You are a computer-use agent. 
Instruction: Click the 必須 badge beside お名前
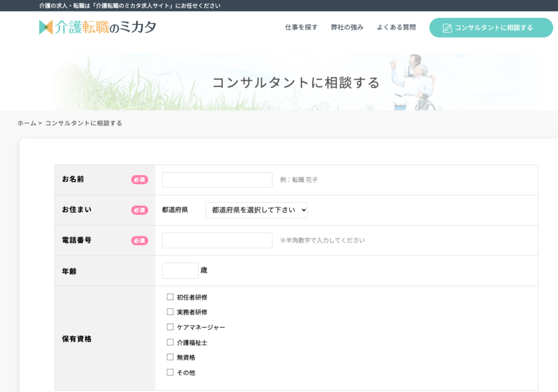tap(139, 180)
